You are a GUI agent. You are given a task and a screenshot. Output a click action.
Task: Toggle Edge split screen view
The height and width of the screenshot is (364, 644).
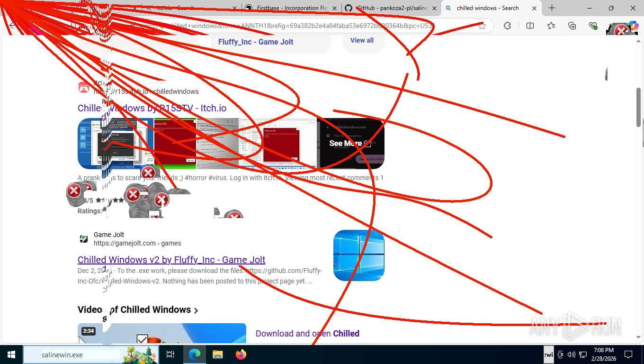[x=530, y=26]
